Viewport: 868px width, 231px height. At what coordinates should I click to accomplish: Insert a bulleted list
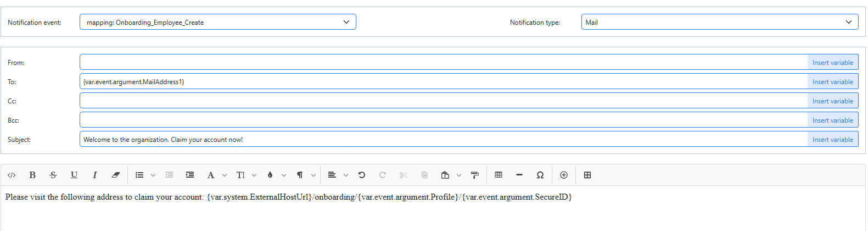click(139, 175)
